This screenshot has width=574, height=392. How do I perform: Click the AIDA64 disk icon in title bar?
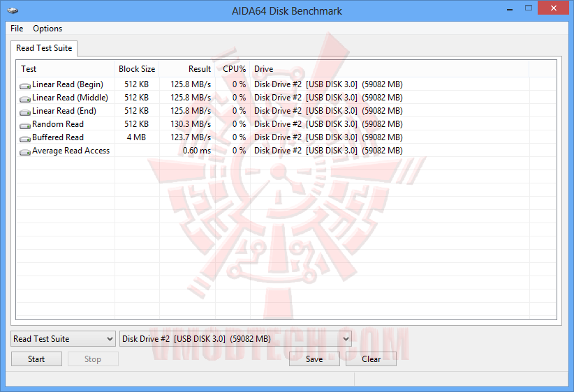pos(13,10)
